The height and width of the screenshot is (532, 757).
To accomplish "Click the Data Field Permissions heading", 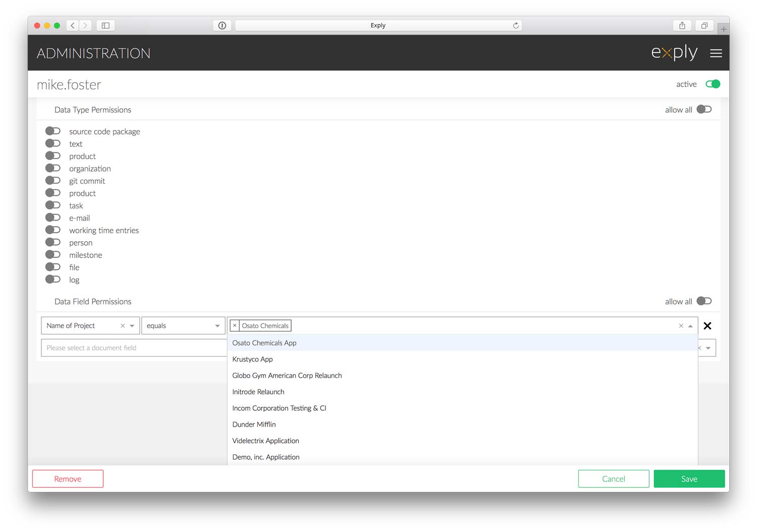I will [93, 301].
